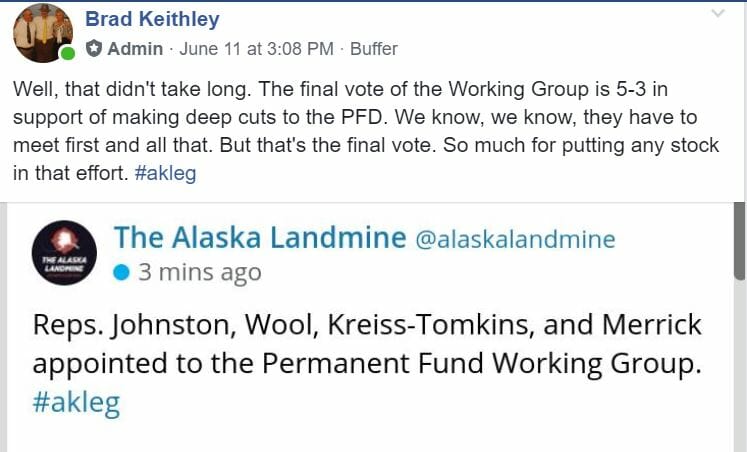Open the 3 mins ago timestamp
Viewport: 747px width, 452px height.
point(200,272)
